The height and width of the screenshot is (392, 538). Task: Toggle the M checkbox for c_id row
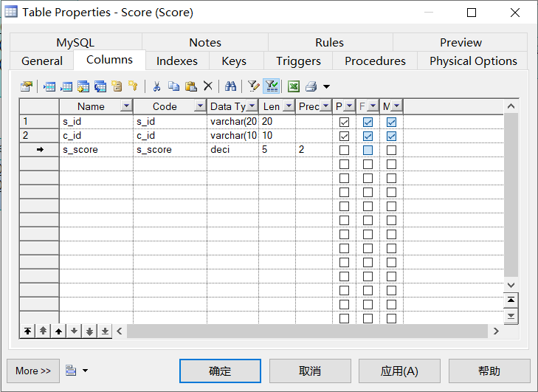tap(391, 136)
